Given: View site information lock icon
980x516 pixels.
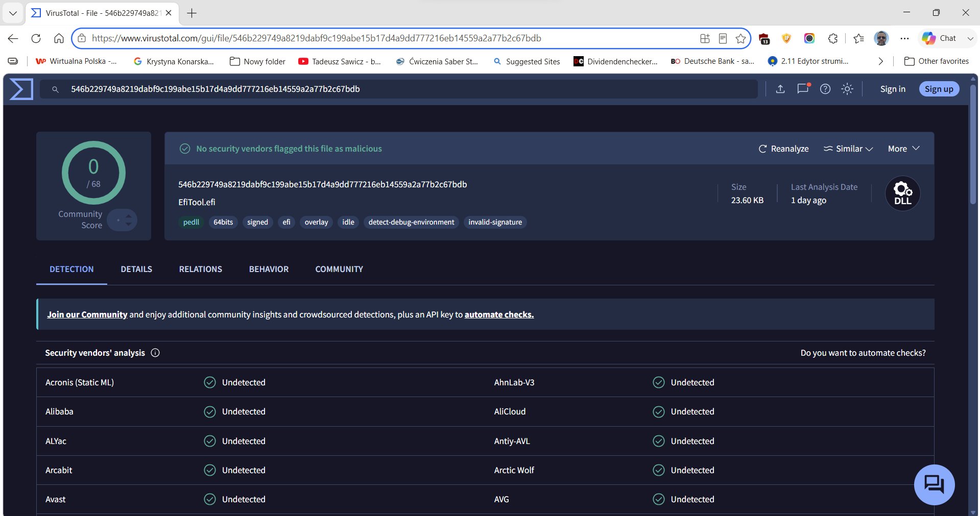Looking at the screenshot, I should (x=82, y=38).
